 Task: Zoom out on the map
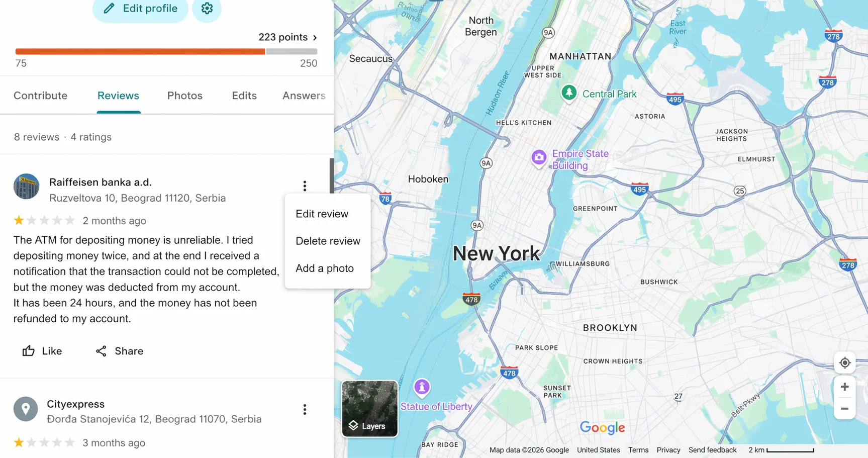[845, 409]
